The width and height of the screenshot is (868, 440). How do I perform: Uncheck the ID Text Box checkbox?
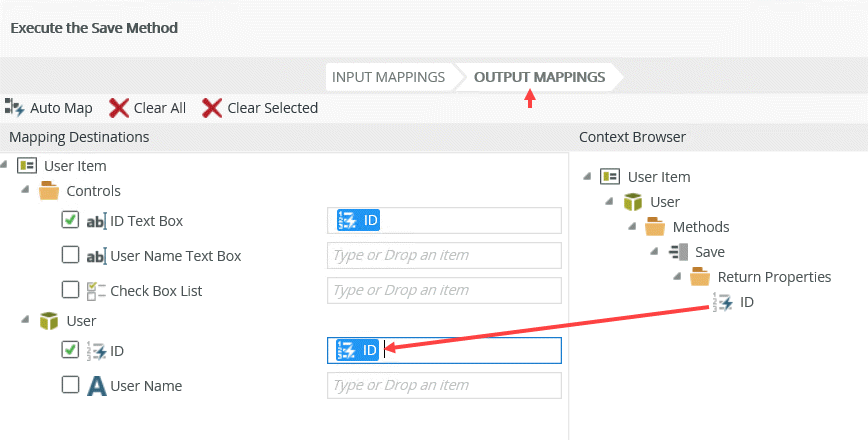[70, 220]
